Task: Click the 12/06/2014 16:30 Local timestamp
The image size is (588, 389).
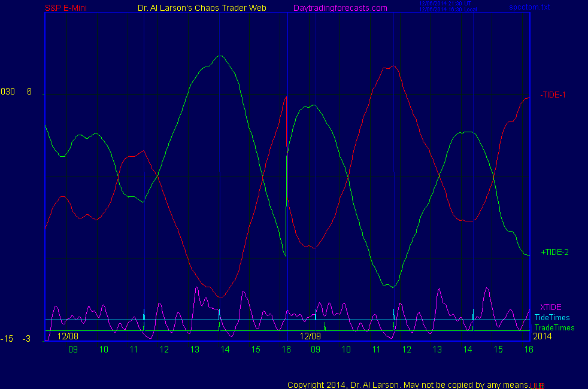Action: pos(448,10)
